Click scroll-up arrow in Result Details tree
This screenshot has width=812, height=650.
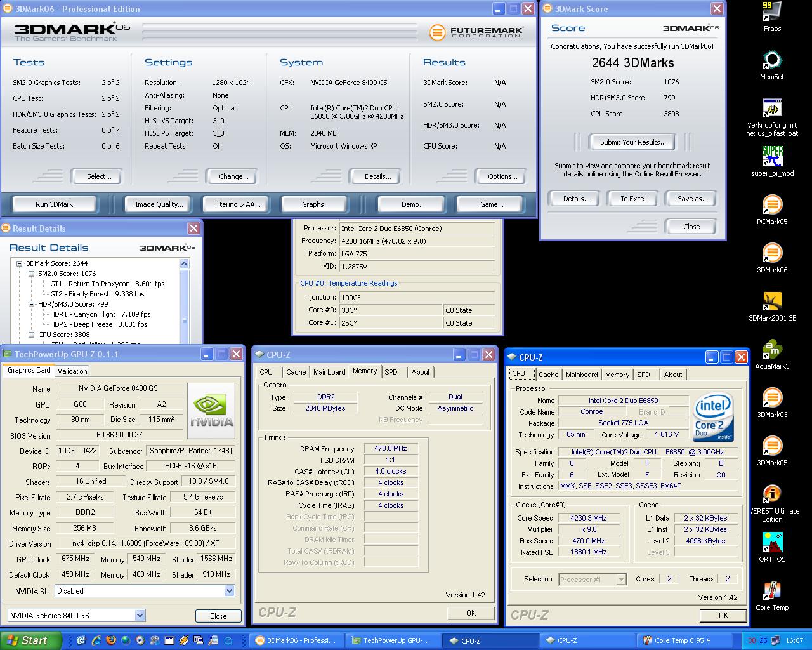185,264
